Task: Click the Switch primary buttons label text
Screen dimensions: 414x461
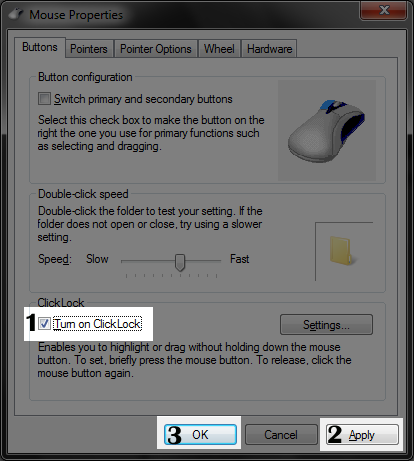Action: 143,99
